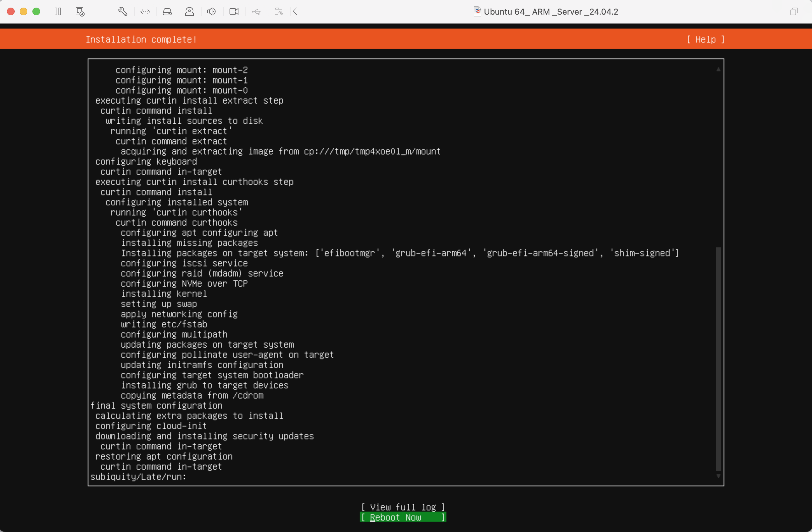The image size is (812, 532).
Task: Click the 'configuring NVMe over TCP' line
Action: [x=184, y=283]
